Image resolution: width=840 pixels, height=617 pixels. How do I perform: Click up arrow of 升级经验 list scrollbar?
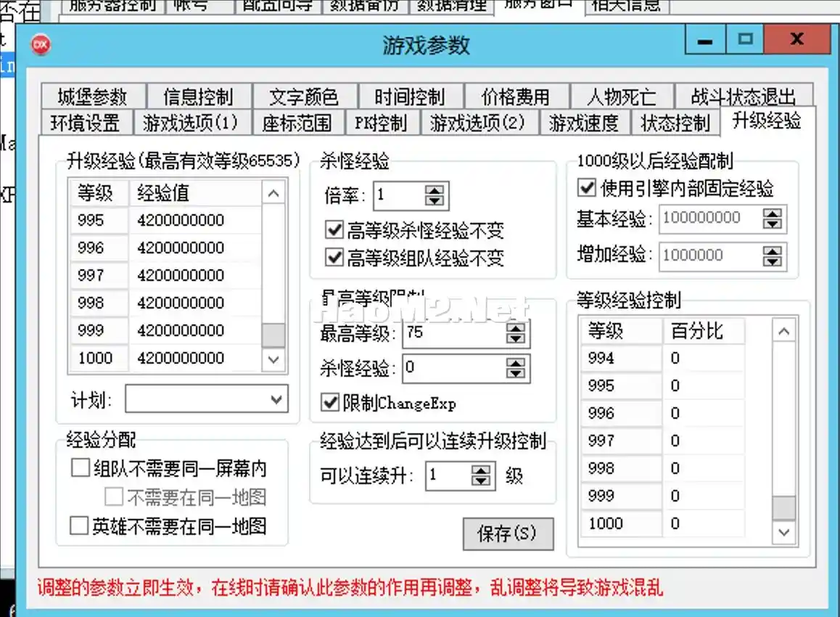pyautogui.click(x=273, y=193)
